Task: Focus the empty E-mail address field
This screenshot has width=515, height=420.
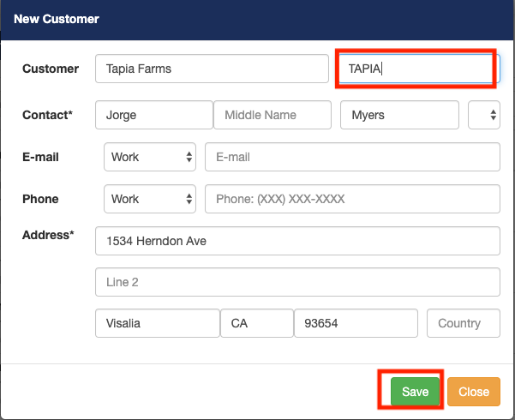Action: [352, 158]
